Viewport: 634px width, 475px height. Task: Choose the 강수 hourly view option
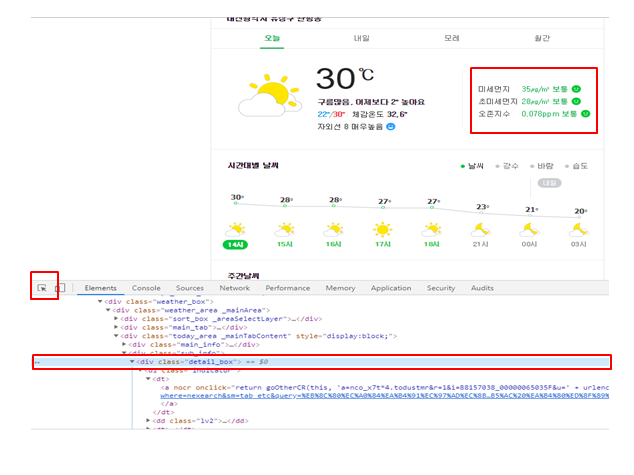click(507, 166)
